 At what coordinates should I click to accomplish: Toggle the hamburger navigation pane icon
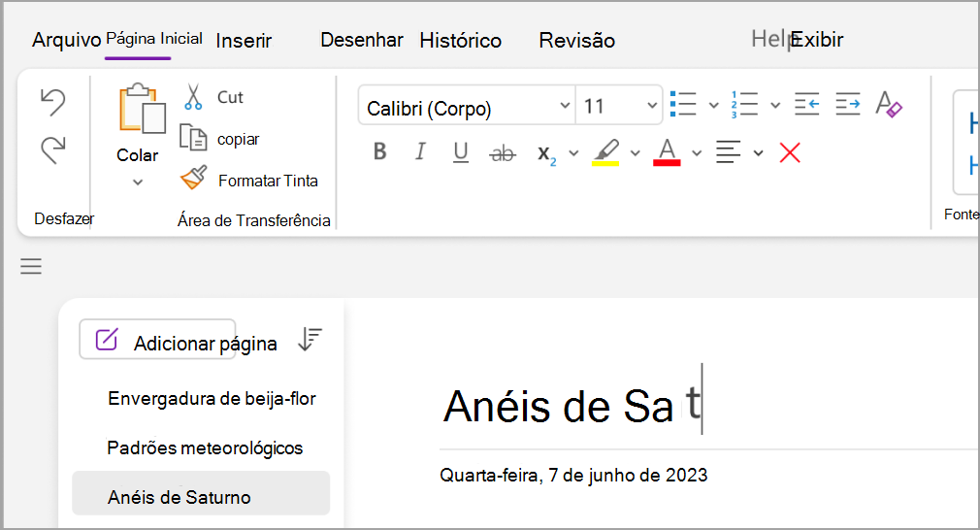31,267
